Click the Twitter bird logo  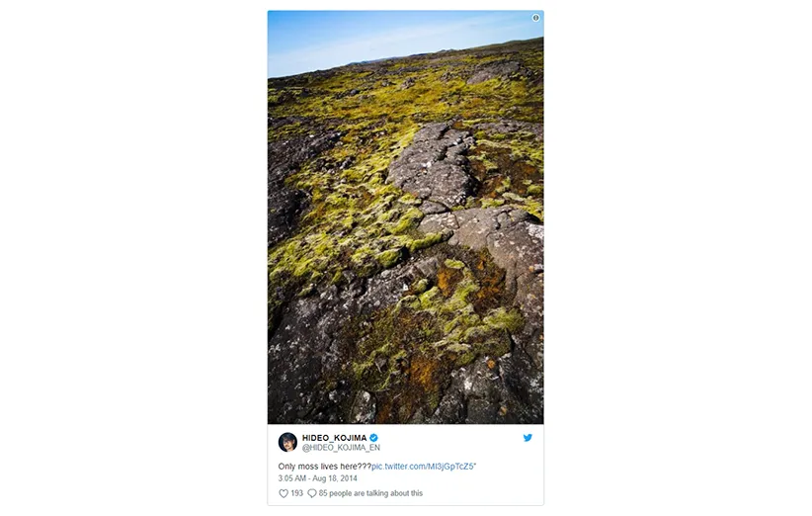pos(528,438)
